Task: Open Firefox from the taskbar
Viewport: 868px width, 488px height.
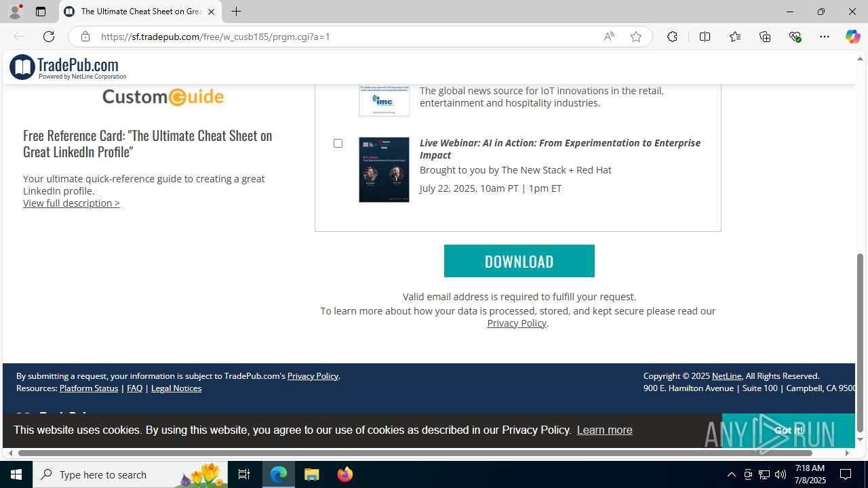Action: (x=345, y=474)
